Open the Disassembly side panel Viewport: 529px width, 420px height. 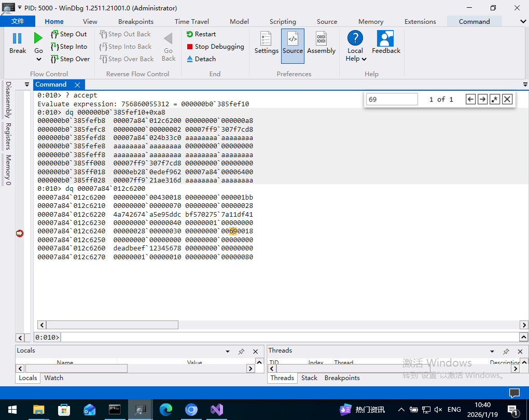8,100
